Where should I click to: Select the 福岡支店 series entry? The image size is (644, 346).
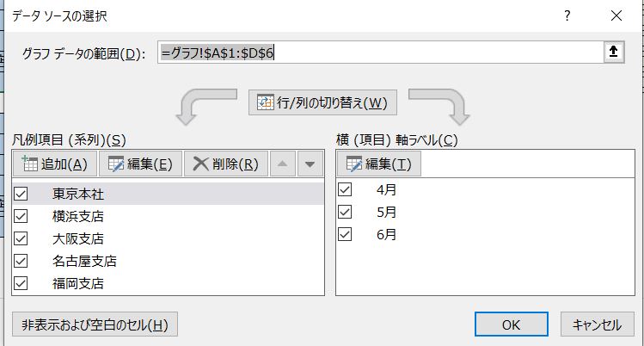tap(77, 283)
